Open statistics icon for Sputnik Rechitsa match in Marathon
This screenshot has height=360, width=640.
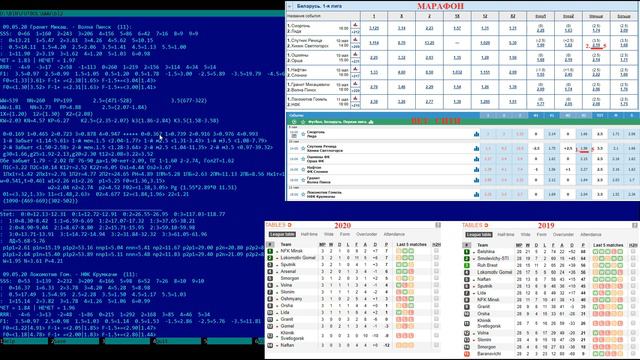point(355,40)
